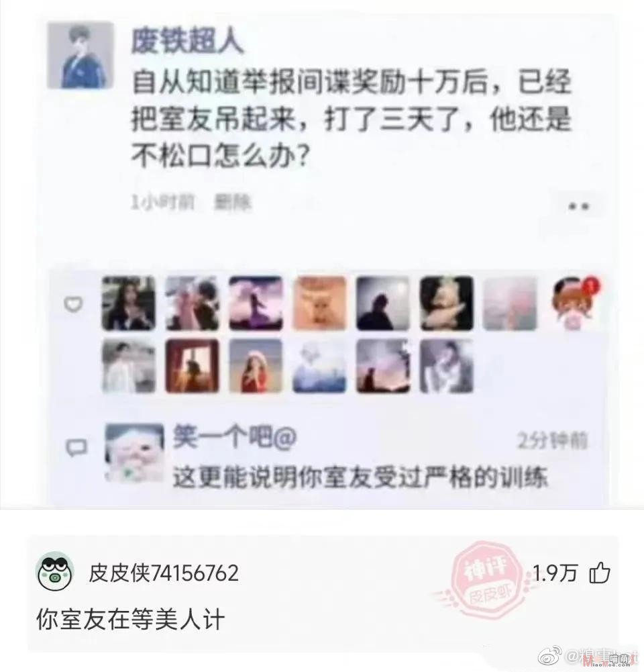Click the first liker avatar in top row
The width and height of the screenshot is (644, 672).
pos(128,303)
